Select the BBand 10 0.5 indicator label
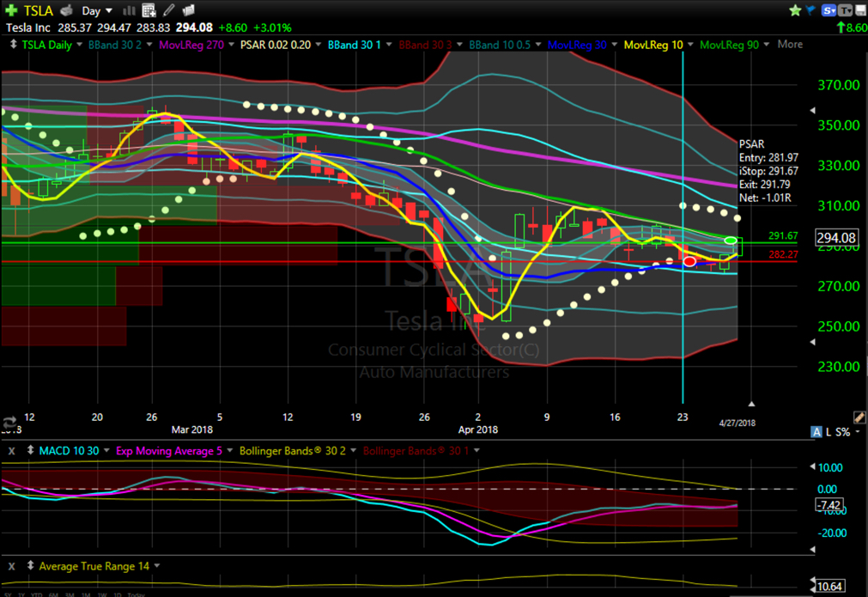 point(500,45)
